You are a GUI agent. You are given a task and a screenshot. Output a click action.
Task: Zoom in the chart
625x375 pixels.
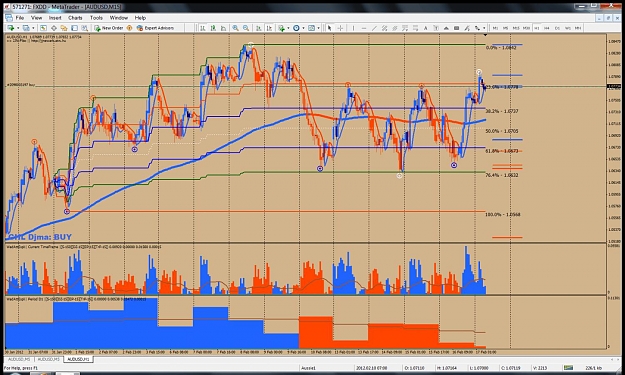point(236,28)
